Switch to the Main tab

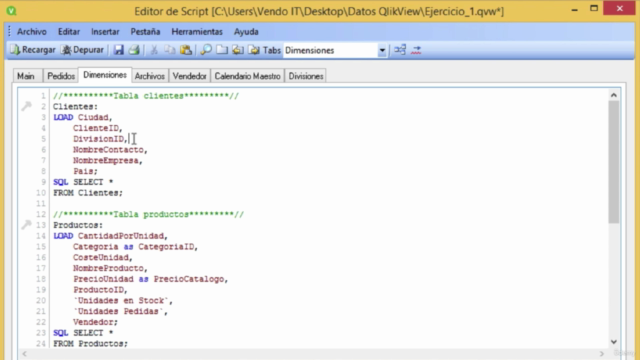(x=26, y=76)
